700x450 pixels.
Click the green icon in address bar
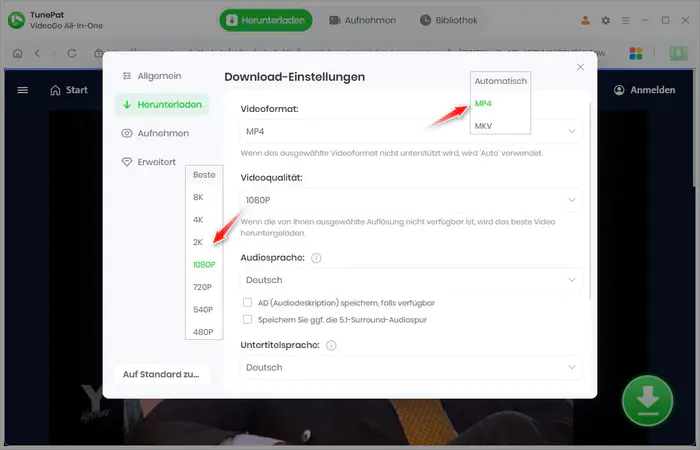click(x=679, y=54)
